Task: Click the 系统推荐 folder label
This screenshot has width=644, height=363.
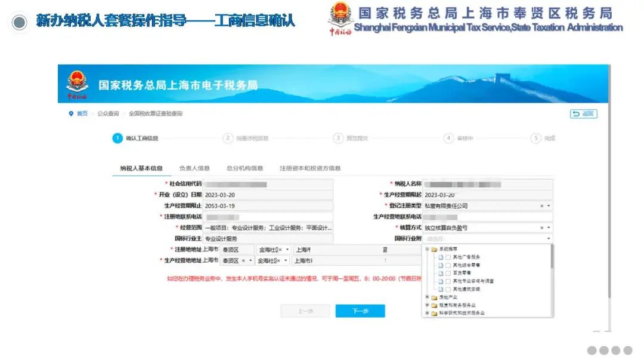Action: coord(448,250)
